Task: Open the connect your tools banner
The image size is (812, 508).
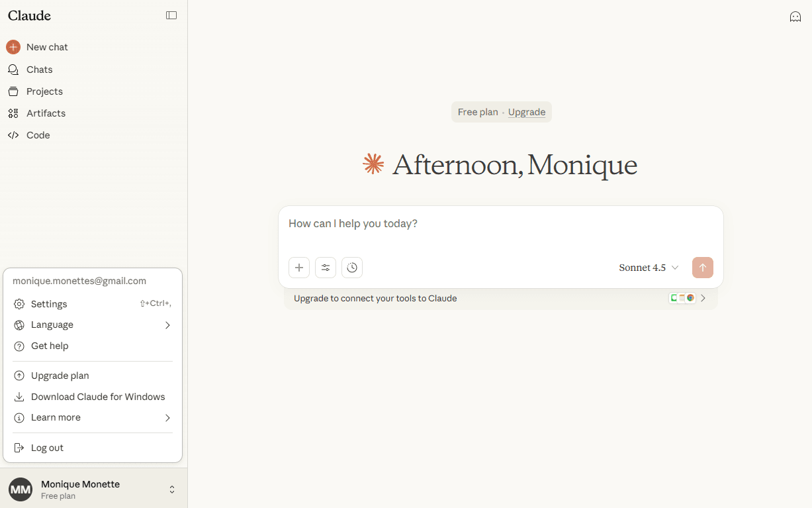Action: pyautogui.click(x=500, y=298)
